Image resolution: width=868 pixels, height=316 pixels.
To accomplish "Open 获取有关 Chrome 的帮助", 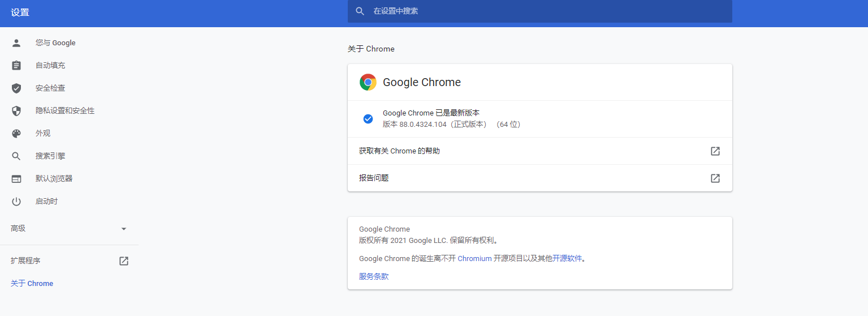I will [539, 151].
